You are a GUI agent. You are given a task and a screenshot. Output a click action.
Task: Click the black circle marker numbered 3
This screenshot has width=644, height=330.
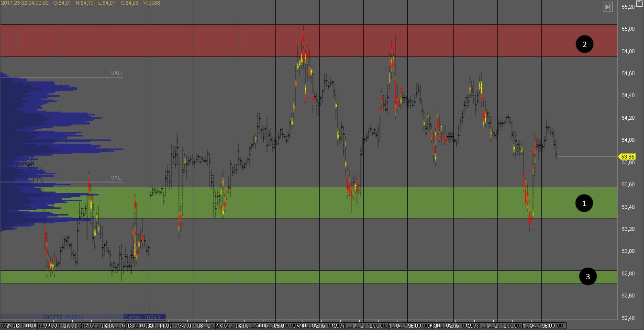(588, 276)
